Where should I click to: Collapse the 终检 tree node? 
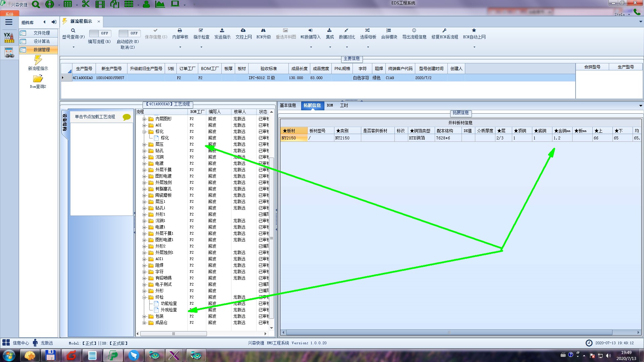tap(144, 297)
